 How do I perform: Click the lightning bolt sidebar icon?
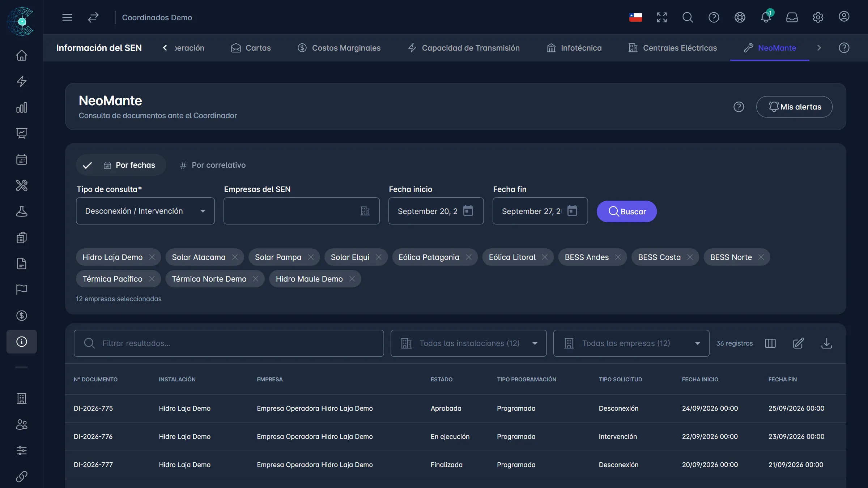(22, 81)
